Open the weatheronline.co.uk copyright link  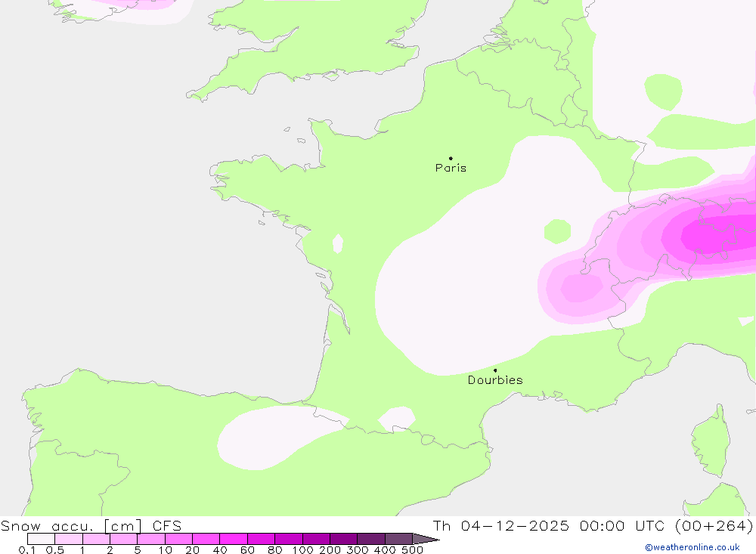tap(692, 547)
